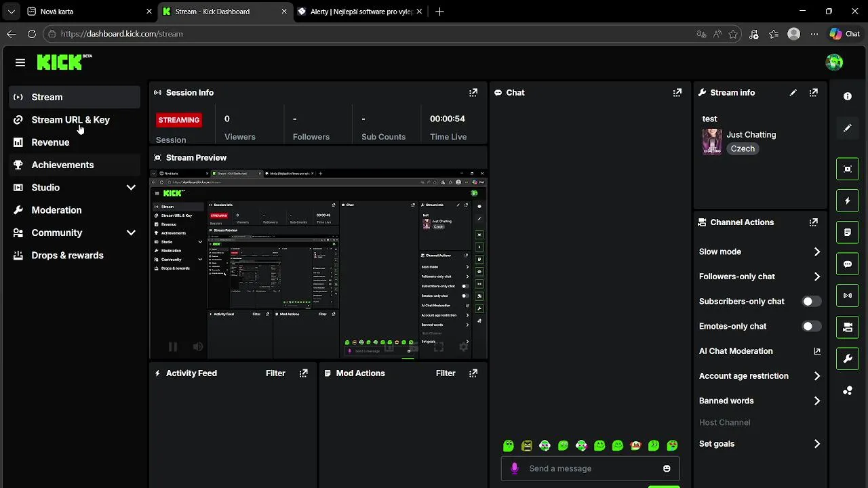868x488 pixels.
Task: Open stream preview settings gear
Action: tap(464, 347)
